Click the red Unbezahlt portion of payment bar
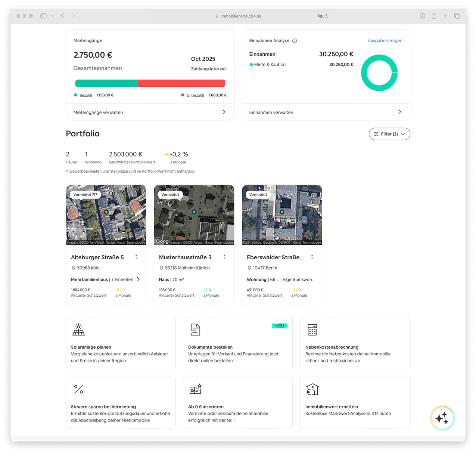 (181, 83)
